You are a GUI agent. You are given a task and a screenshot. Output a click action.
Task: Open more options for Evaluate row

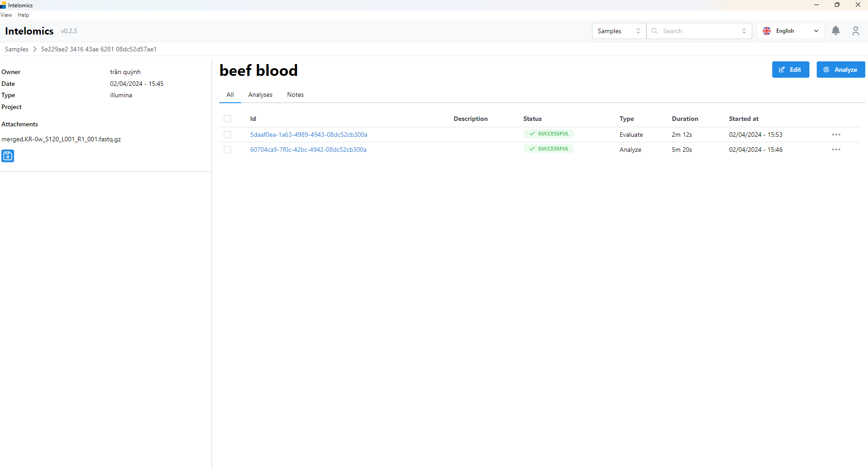(836, 135)
